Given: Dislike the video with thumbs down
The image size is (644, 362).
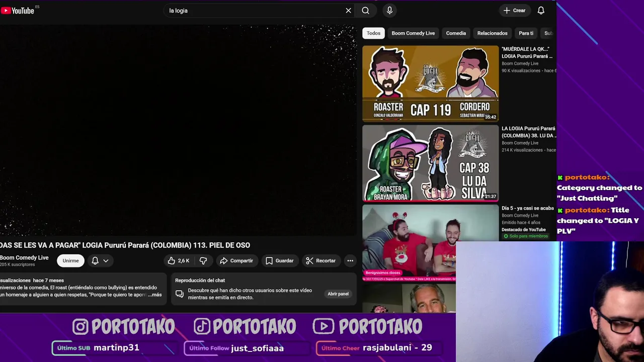Looking at the screenshot, I should click(x=203, y=260).
